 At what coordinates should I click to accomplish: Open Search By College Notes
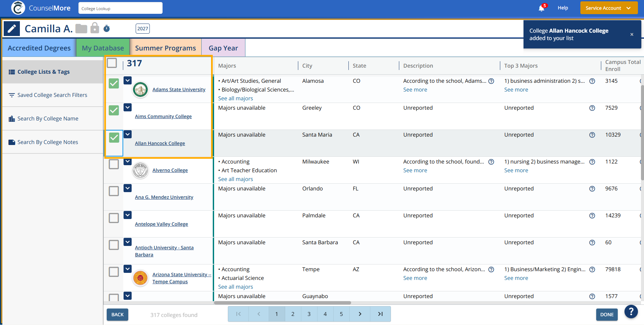click(53, 142)
